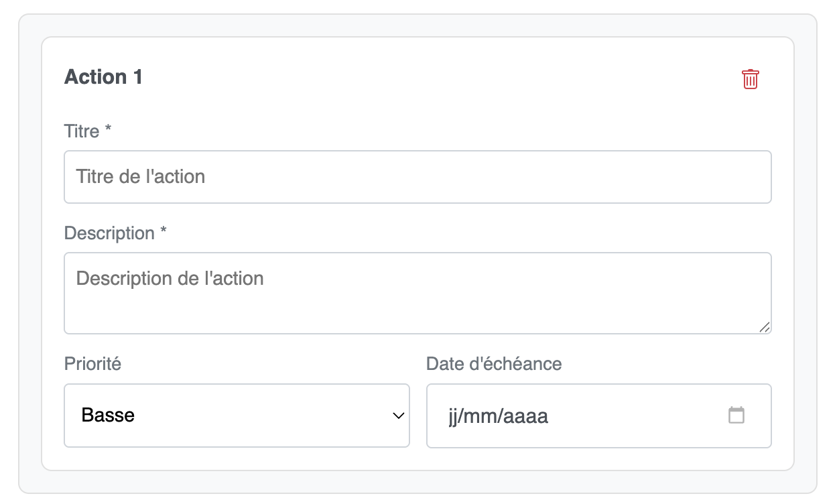839x504 pixels.
Task: Open the calendar picker icon
Action: (x=736, y=416)
